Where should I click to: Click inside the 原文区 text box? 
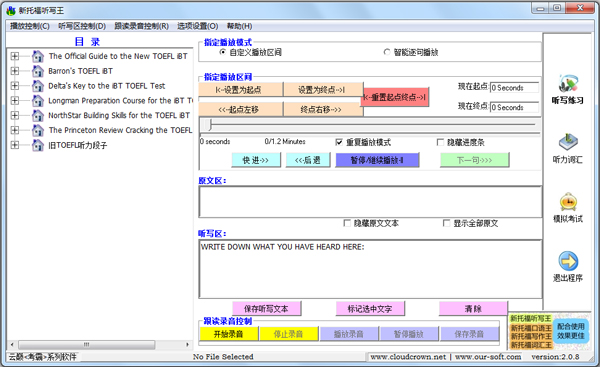(x=370, y=202)
